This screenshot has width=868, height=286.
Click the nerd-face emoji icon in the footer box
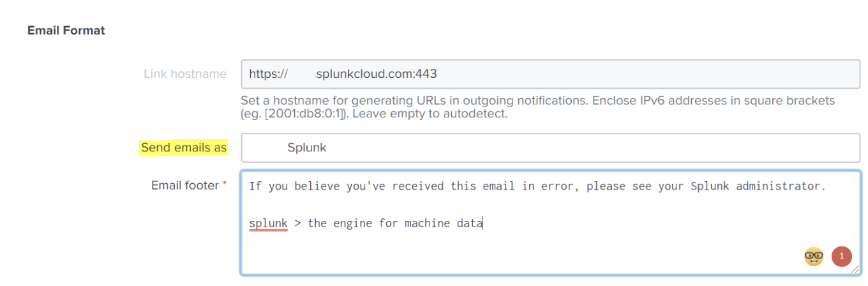click(x=813, y=257)
